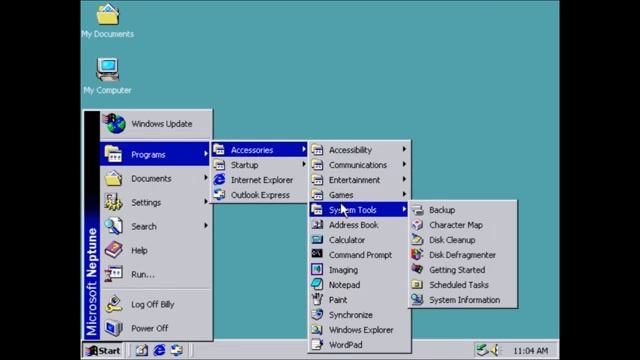This screenshot has width=640, height=360.
Task: Click the Windows Update globe icon
Action: click(x=115, y=124)
